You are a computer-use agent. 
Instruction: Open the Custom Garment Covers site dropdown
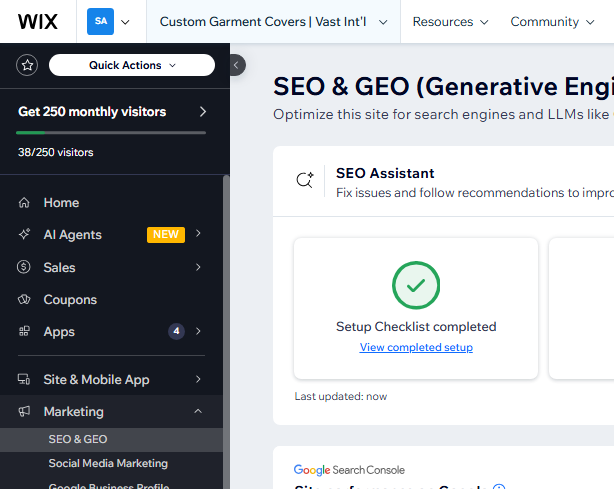(x=273, y=22)
